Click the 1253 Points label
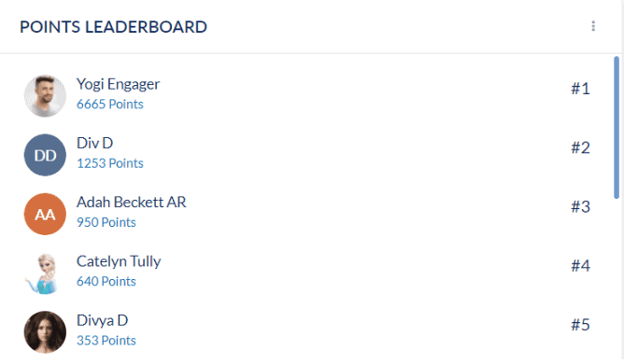Viewport: 624px width, 364px height. click(x=110, y=163)
